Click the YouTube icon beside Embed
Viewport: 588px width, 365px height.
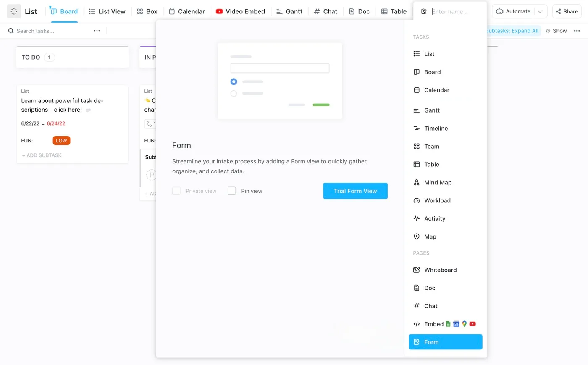pos(472,324)
